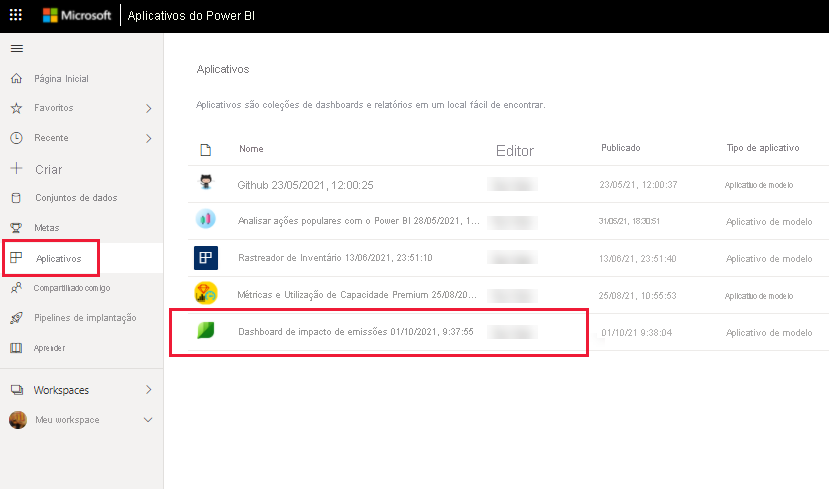Click published date 01/10/21 9:38:04

point(637,333)
